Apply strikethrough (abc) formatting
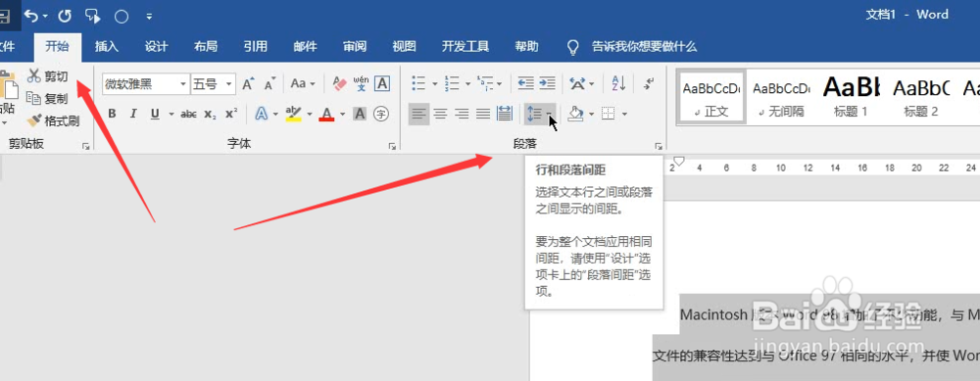980x381 pixels. click(x=188, y=114)
